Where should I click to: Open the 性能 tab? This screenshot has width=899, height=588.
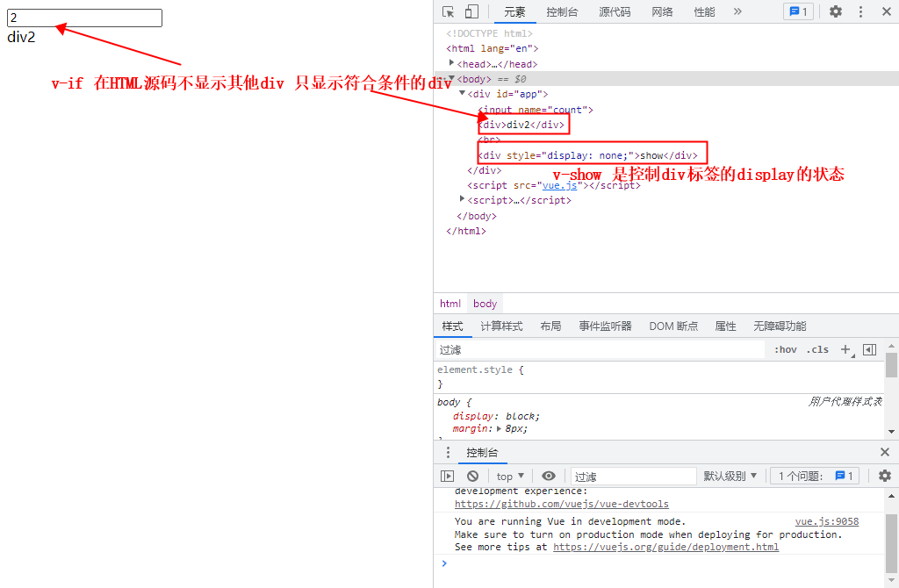[x=704, y=12]
